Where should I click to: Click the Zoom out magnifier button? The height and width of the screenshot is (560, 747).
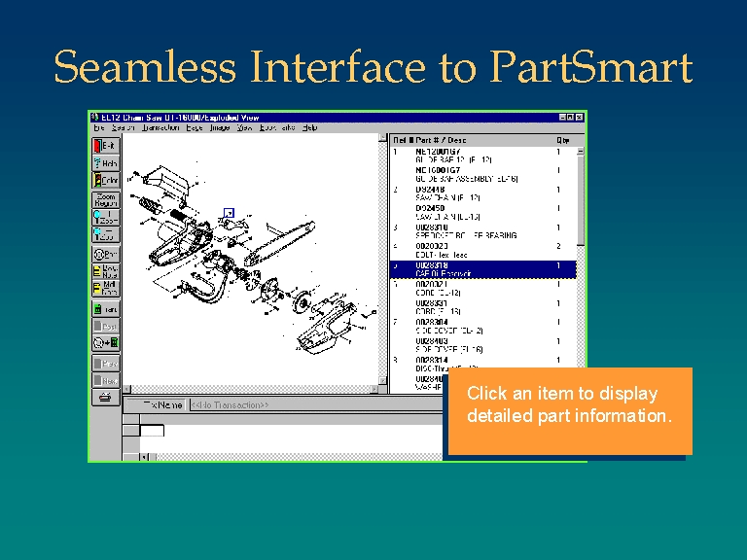click(106, 234)
